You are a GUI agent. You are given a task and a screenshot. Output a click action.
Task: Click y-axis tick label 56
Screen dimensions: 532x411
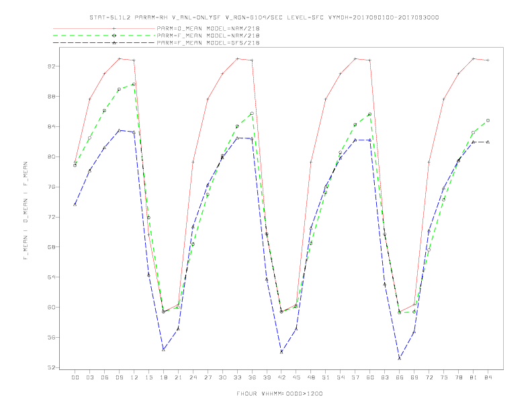[x=52, y=337]
